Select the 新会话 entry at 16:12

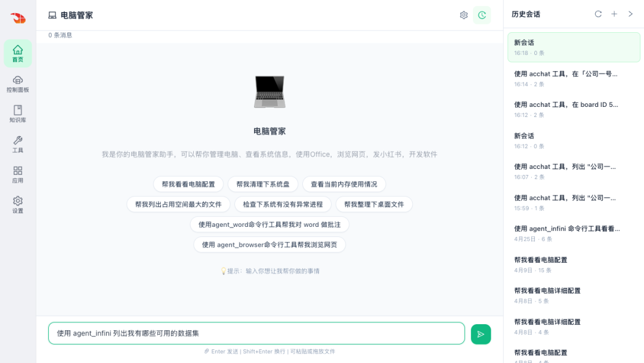point(574,140)
